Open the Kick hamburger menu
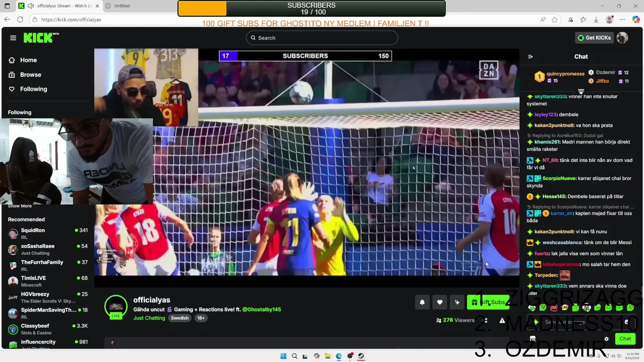This screenshot has width=644, height=362. pos(13,38)
